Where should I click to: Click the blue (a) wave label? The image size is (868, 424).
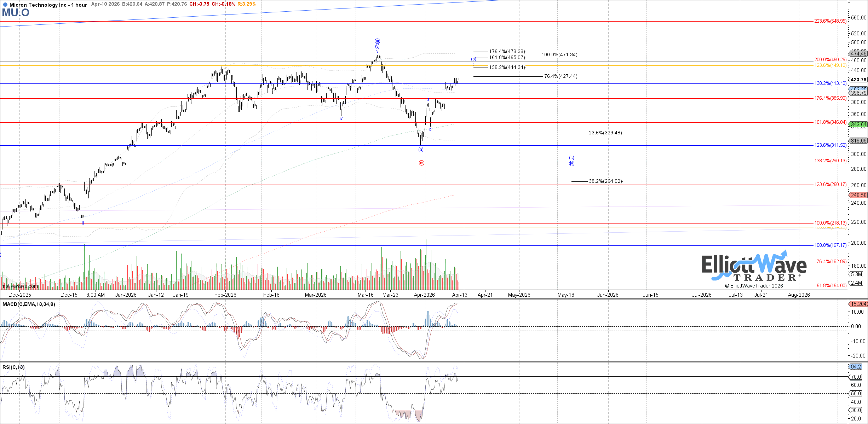click(421, 150)
